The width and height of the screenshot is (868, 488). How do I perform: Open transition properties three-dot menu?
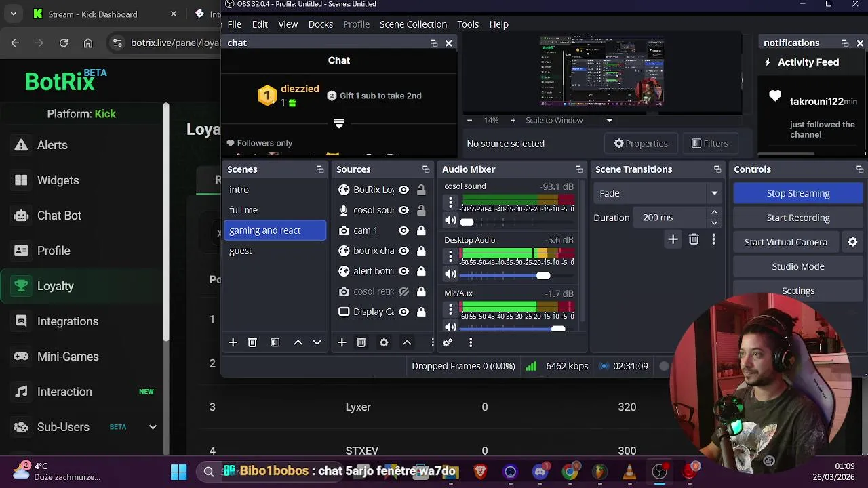(x=713, y=239)
